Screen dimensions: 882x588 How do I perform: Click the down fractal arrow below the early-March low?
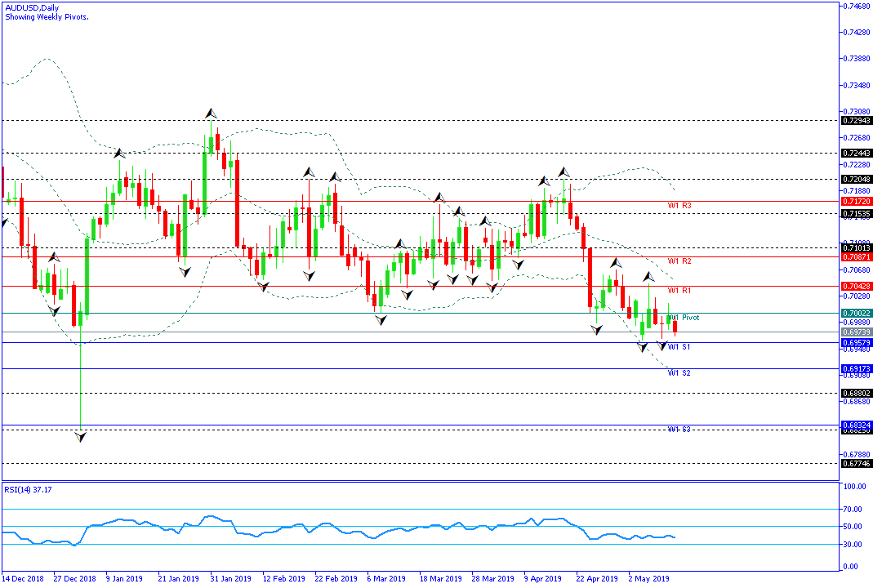click(381, 321)
